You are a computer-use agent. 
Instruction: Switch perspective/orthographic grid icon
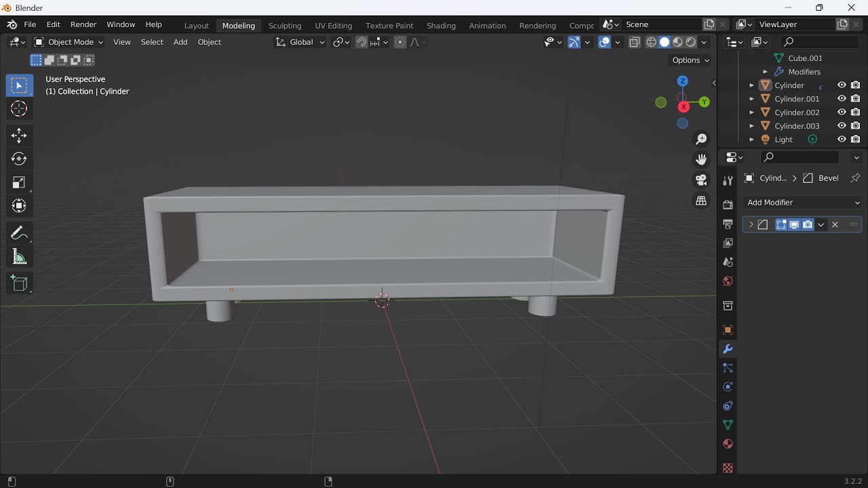point(701,201)
